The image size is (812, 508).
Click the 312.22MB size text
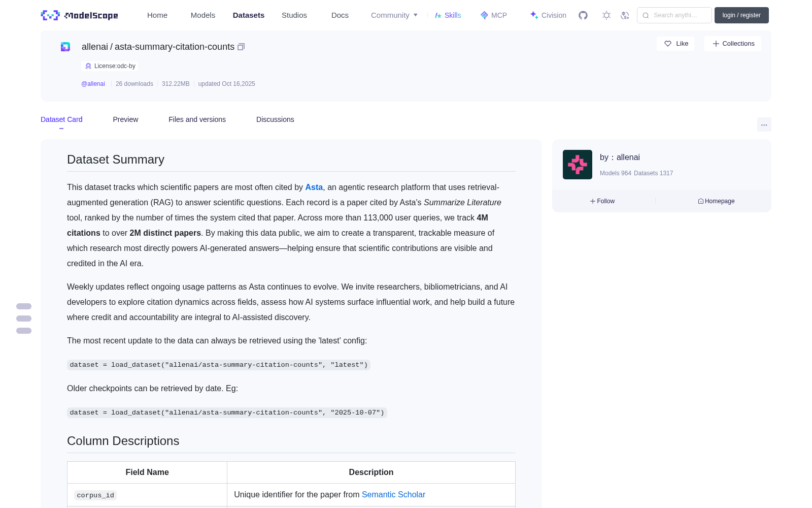(176, 84)
